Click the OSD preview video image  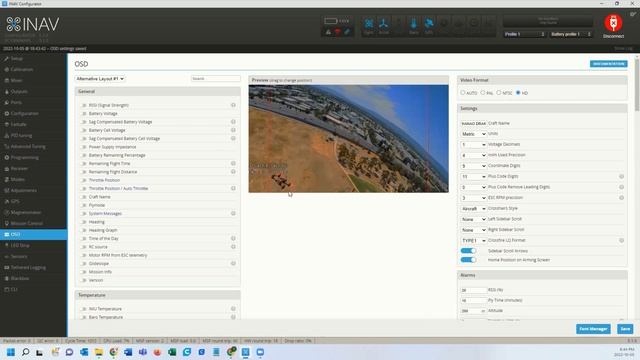tap(349, 138)
